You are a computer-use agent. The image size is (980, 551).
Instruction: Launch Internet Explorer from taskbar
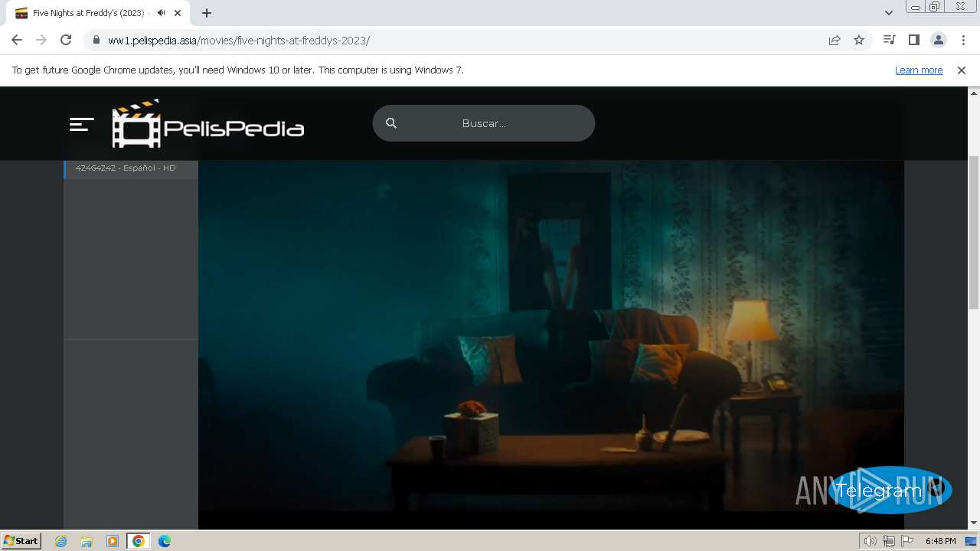click(61, 541)
